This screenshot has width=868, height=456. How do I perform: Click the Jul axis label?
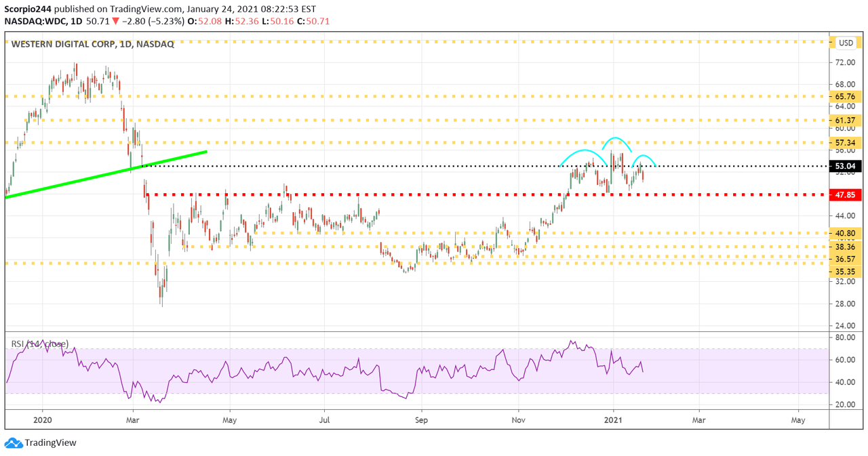click(324, 419)
